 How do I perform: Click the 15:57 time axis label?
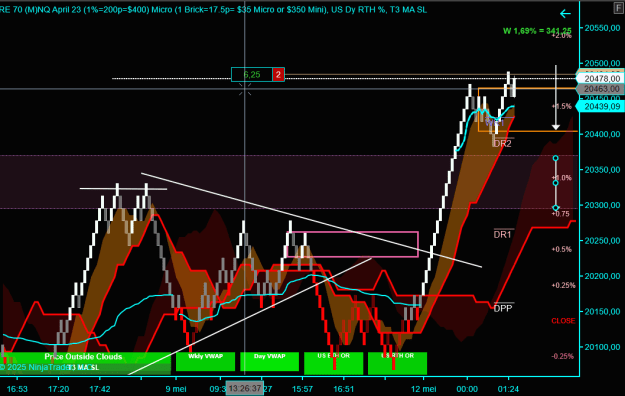tap(302, 389)
